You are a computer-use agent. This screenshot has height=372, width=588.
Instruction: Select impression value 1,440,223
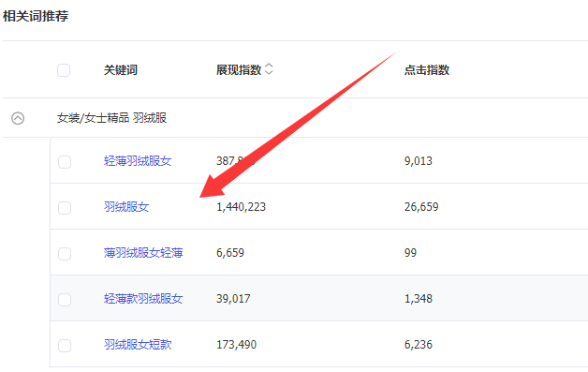pyautogui.click(x=242, y=207)
